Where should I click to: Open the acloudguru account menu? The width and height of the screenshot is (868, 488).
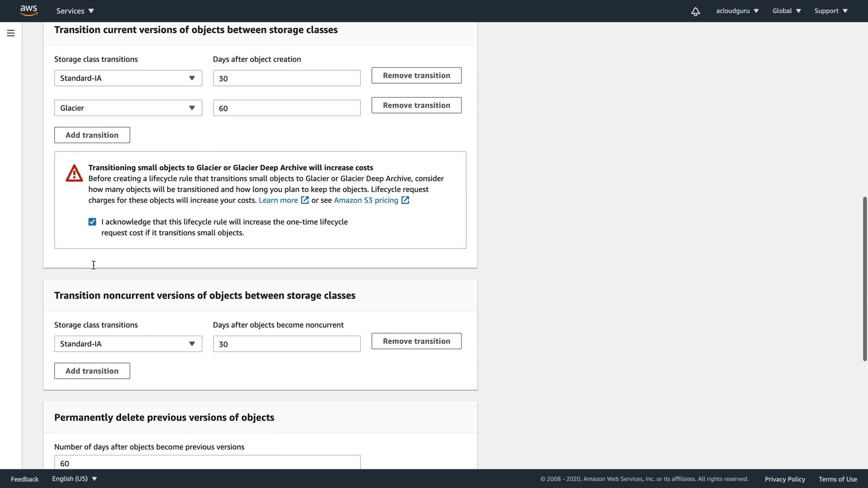tap(737, 11)
